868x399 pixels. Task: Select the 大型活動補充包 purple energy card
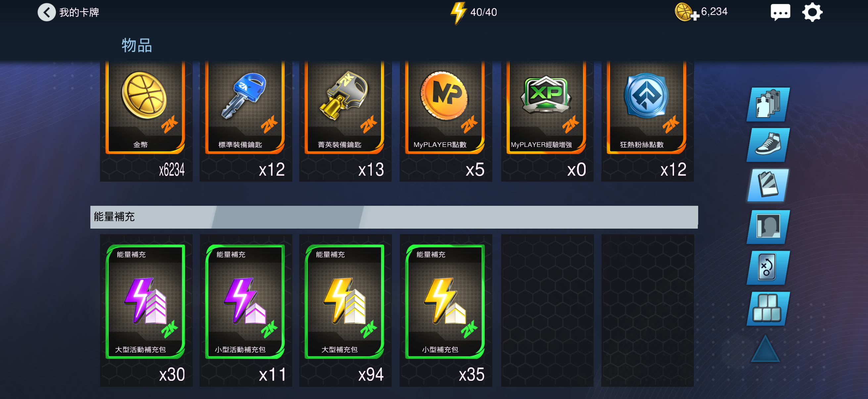(146, 310)
